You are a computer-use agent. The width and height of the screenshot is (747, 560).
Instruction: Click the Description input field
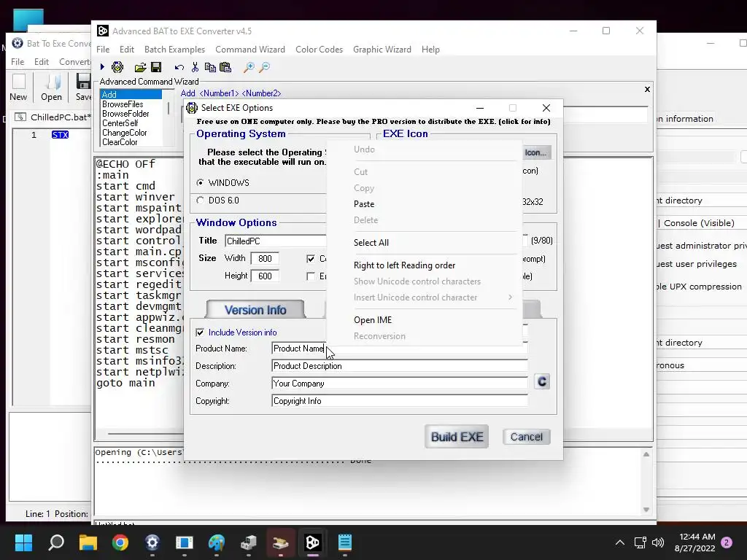point(400,366)
